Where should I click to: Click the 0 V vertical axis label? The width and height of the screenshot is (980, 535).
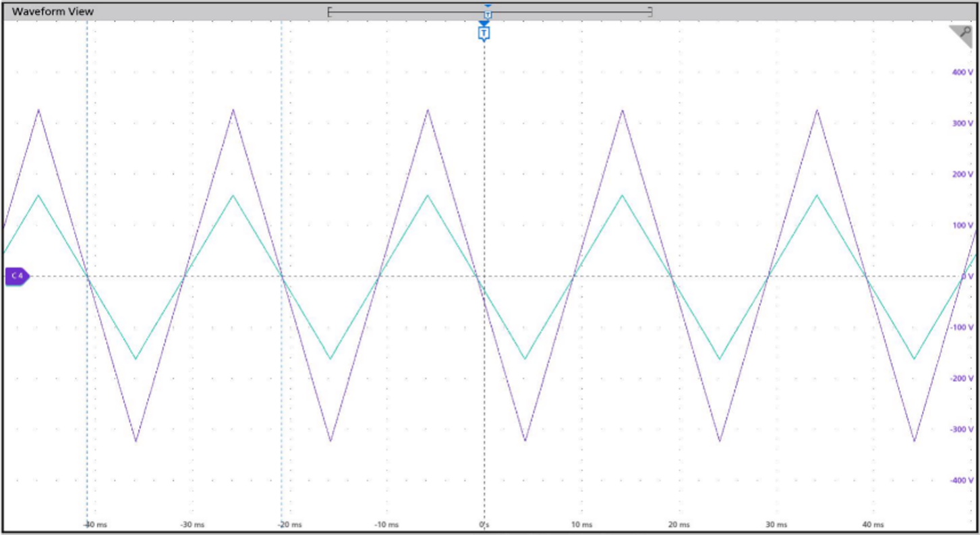pyautogui.click(x=967, y=277)
